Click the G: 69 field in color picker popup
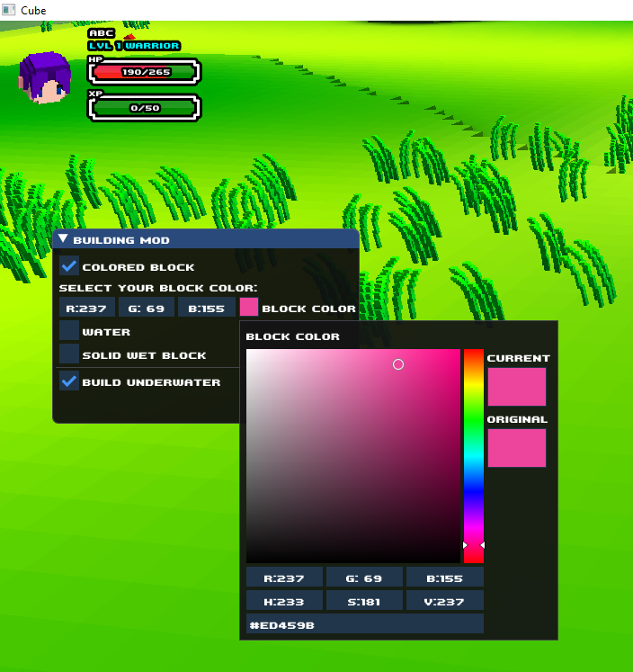This screenshot has height=672, width=633. click(x=364, y=578)
